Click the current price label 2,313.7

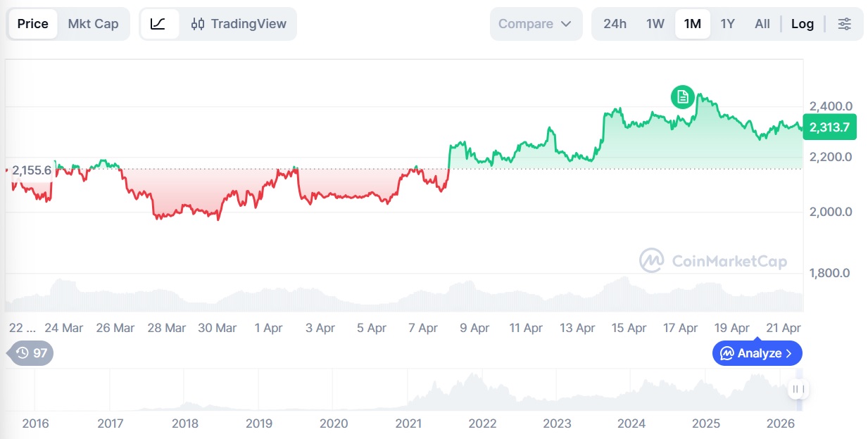click(829, 127)
